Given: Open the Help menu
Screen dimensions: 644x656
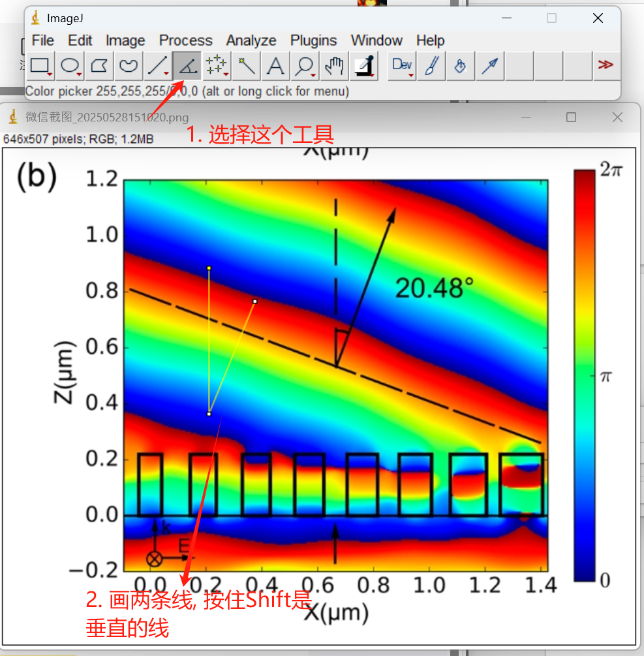Looking at the screenshot, I should [430, 40].
